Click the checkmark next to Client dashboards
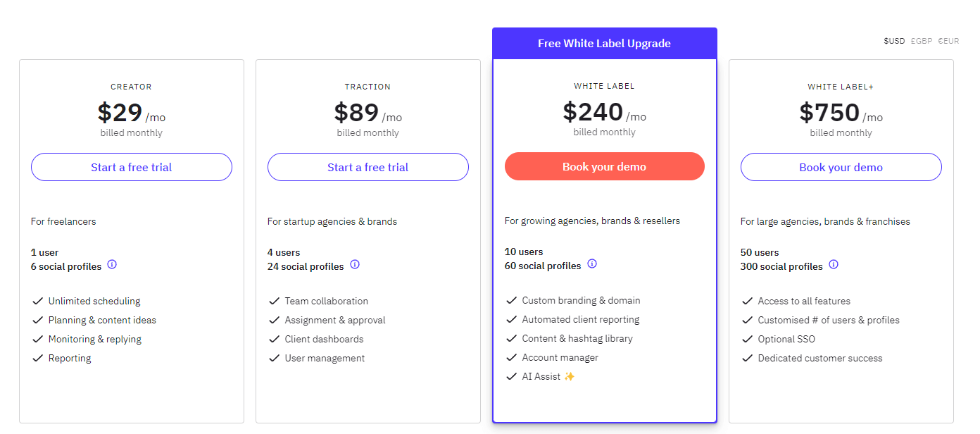 pyautogui.click(x=275, y=339)
